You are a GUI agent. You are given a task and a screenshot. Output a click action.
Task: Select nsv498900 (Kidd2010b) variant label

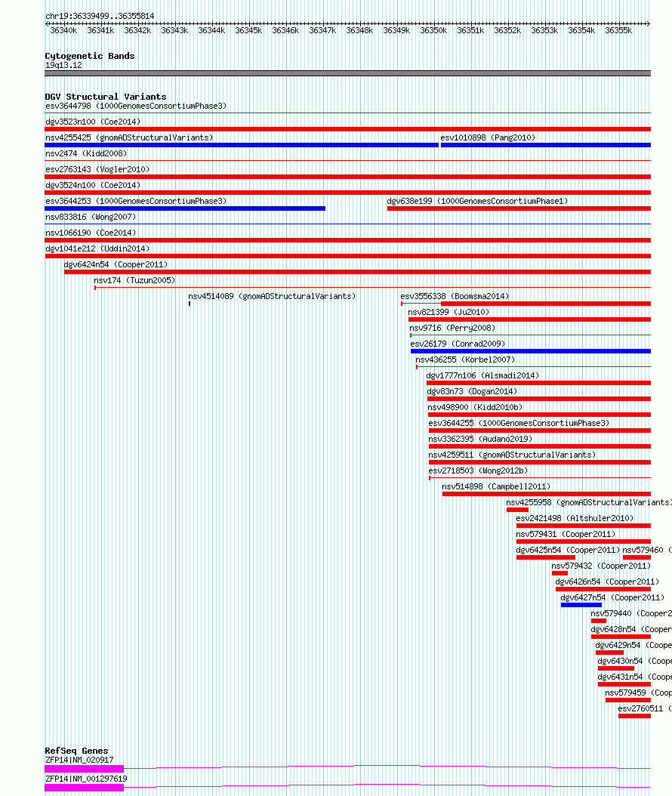475,407
